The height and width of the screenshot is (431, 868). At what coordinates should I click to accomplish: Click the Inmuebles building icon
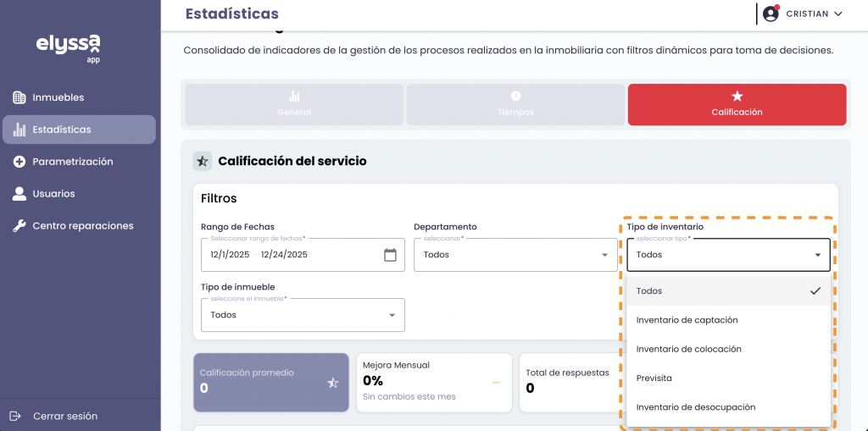pyautogui.click(x=19, y=97)
